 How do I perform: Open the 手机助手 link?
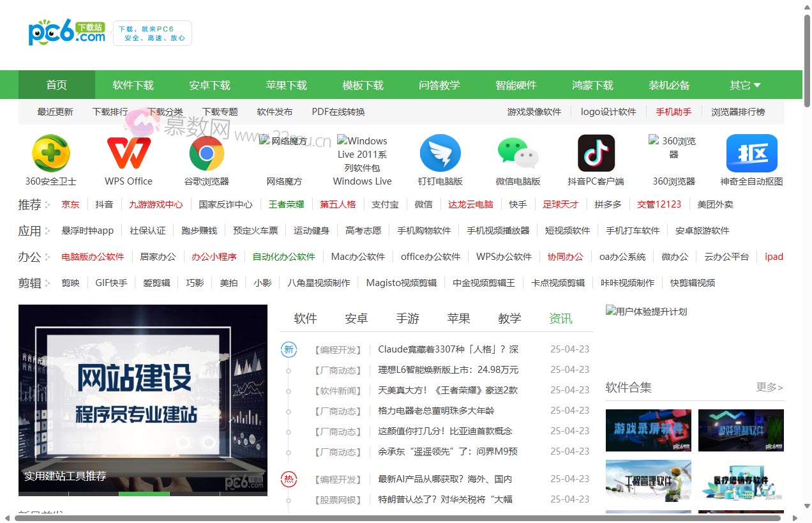pos(674,111)
